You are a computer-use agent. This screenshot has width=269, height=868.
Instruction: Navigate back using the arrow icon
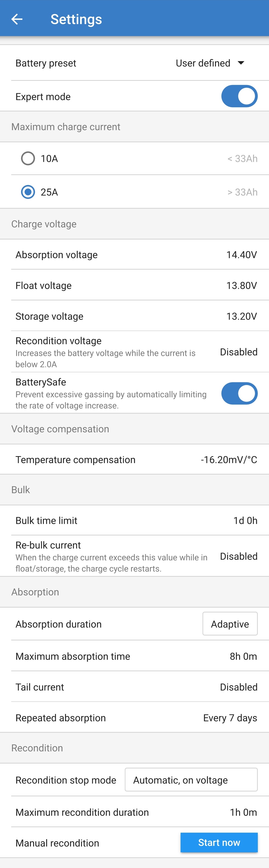(17, 19)
